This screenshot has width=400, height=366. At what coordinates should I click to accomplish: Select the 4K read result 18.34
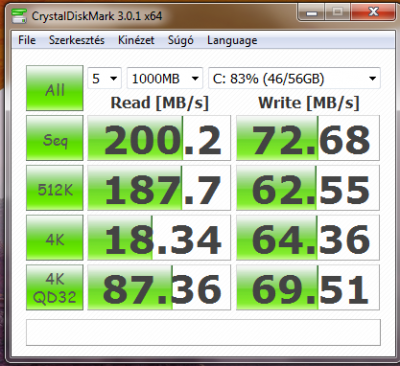coord(159,238)
